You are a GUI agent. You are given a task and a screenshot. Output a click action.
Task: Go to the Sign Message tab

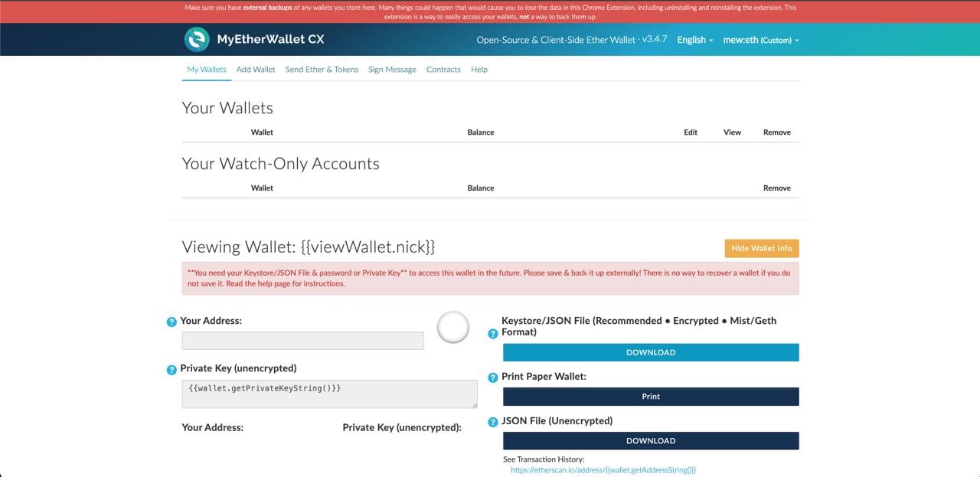click(x=392, y=69)
